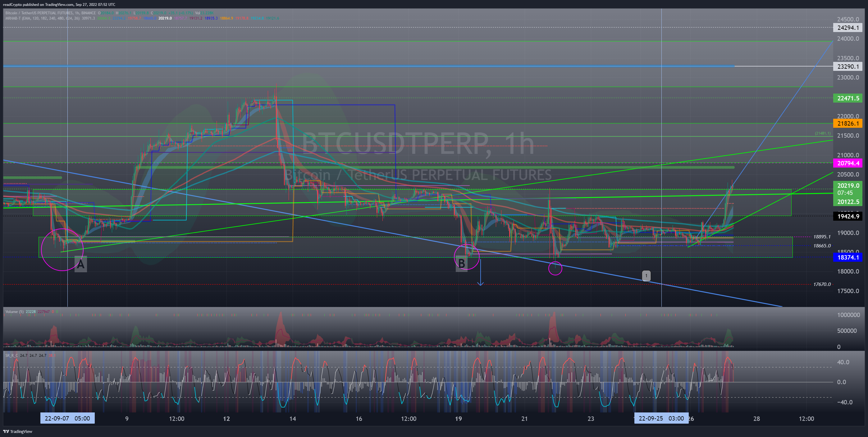This screenshot has width=868, height=437.
Task: Click the date 23 on time axis
Action: click(591, 418)
